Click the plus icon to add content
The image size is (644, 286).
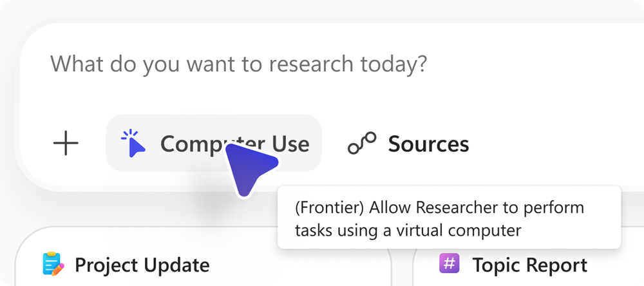(x=66, y=143)
